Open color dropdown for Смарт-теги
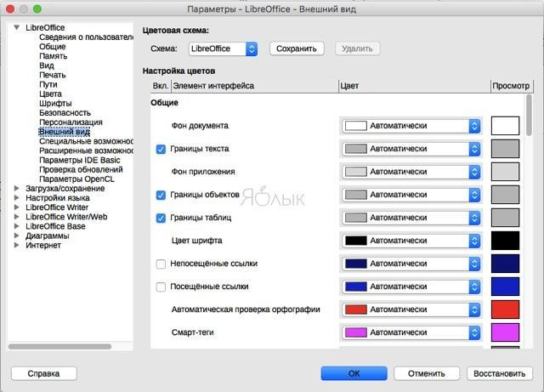 [411, 332]
